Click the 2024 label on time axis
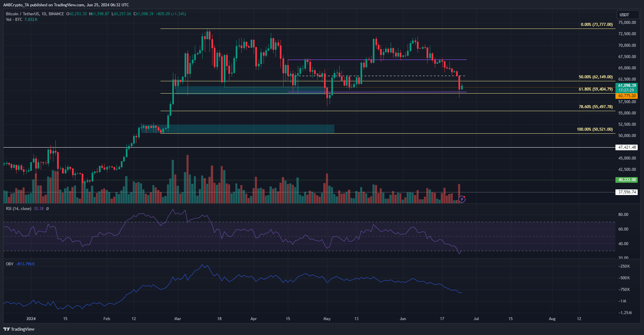 pos(31,319)
